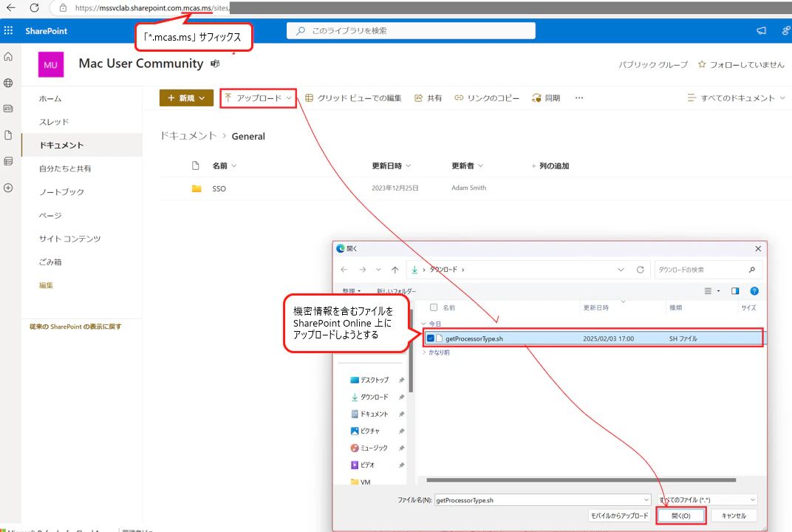Viewport: 792px width, 532px height.
Task: Open the Recycle bin nav item
Action: (x=50, y=262)
